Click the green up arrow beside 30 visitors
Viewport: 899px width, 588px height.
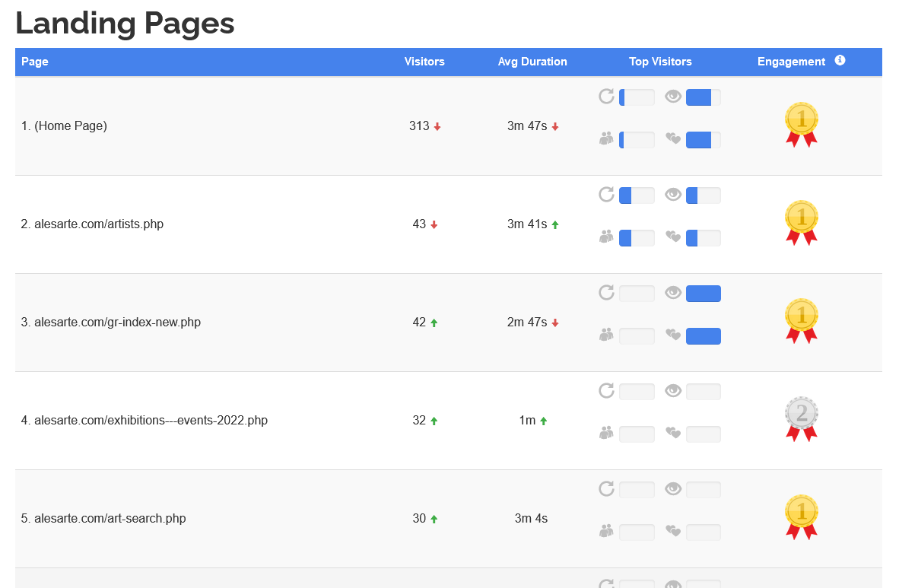(434, 520)
